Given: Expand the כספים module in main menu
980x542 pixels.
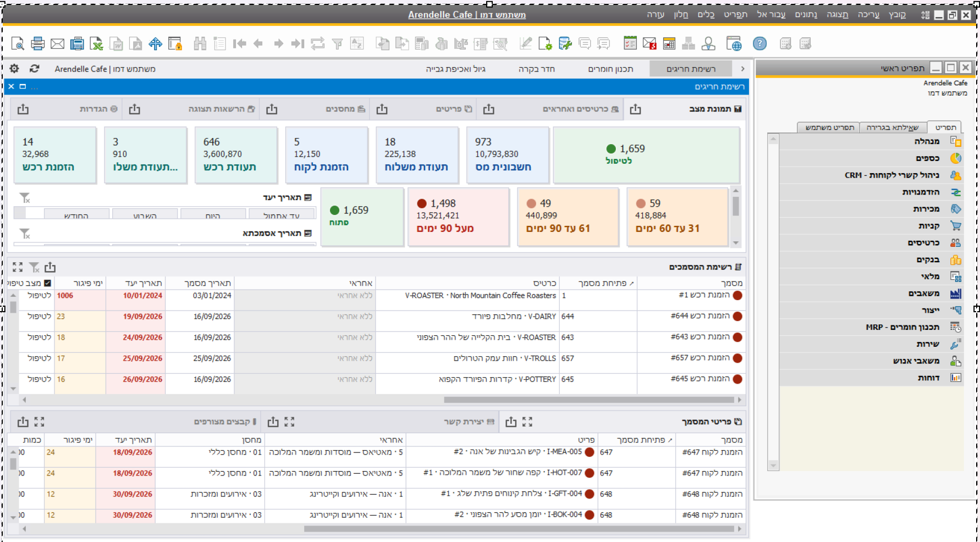Looking at the screenshot, I should (871, 158).
